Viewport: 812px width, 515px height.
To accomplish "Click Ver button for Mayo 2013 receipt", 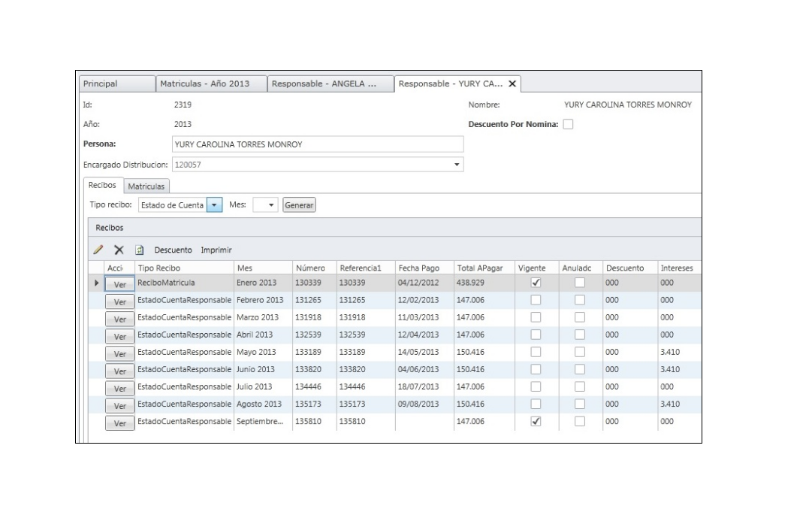I will coord(117,353).
